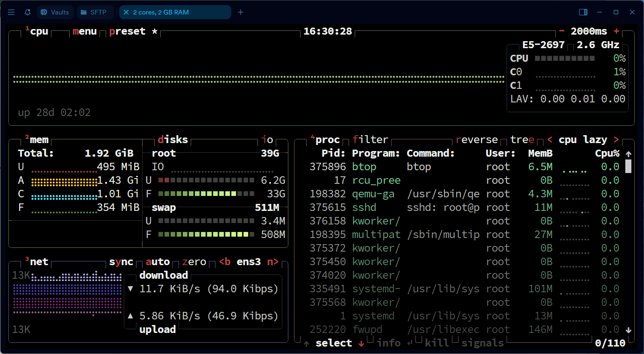Toggle the side panel layout icon
The image size is (644, 354).
583,12
